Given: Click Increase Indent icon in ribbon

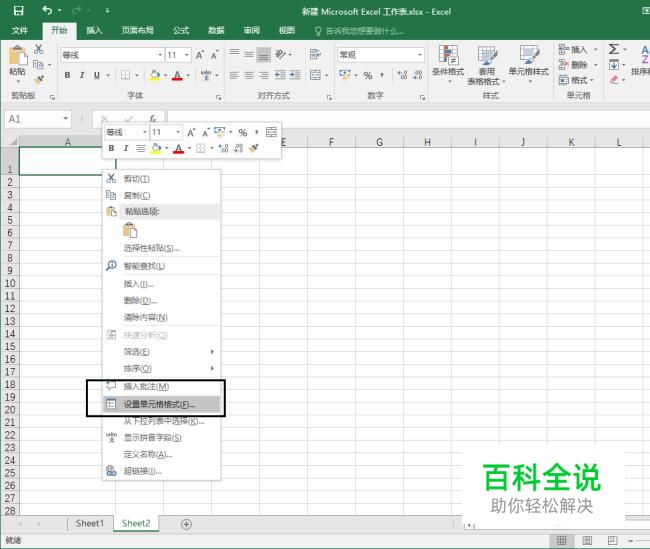Looking at the screenshot, I should pos(295,75).
